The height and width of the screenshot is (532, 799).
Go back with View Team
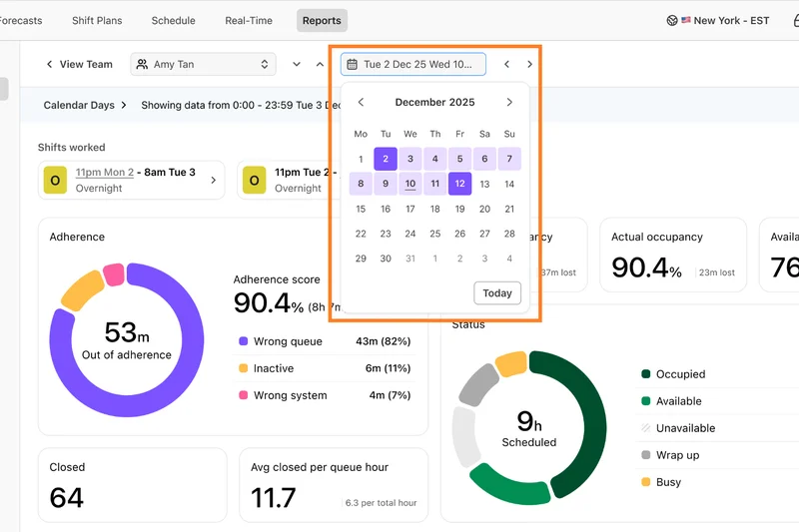[x=79, y=65]
